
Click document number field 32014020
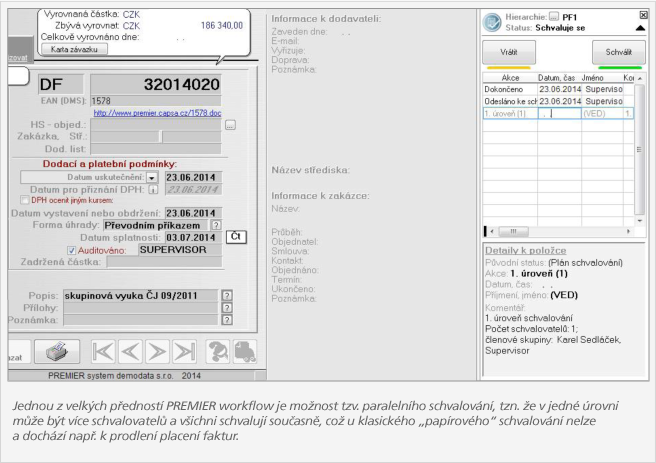[156, 84]
